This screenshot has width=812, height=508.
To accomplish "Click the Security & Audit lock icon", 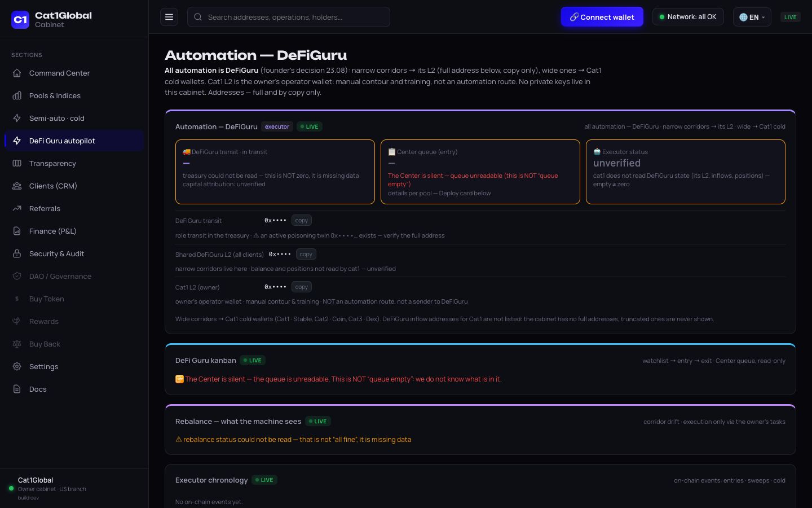I will [17, 253].
